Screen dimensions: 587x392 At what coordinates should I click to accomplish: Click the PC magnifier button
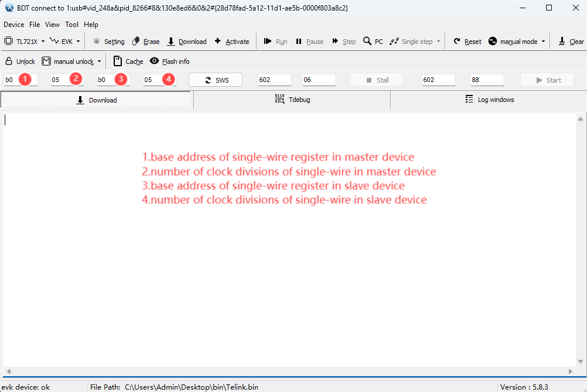click(x=373, y=41)
